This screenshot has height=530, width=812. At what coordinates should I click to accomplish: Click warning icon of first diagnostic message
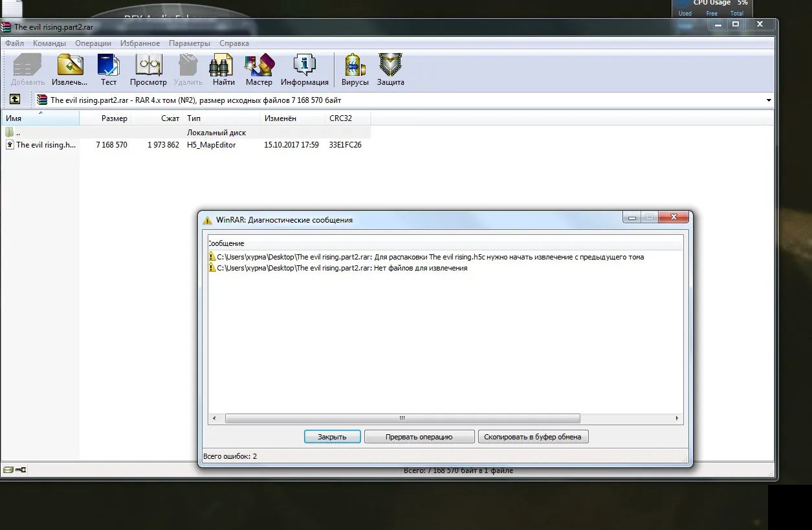point(212,257)
